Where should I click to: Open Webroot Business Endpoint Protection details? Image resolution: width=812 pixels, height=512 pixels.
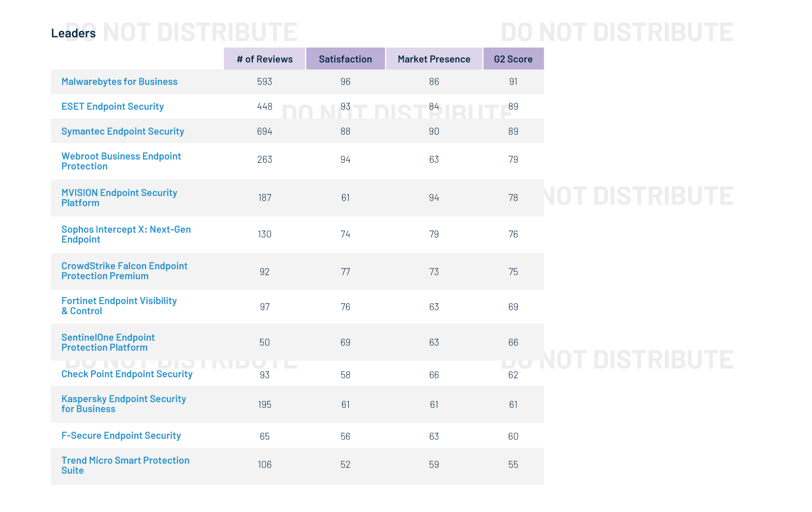pos(121,161)
